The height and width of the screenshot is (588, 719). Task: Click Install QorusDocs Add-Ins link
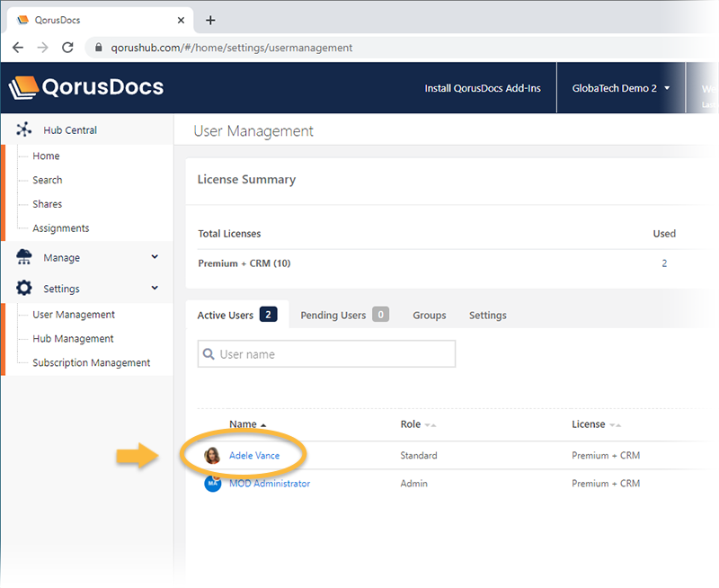483,88
